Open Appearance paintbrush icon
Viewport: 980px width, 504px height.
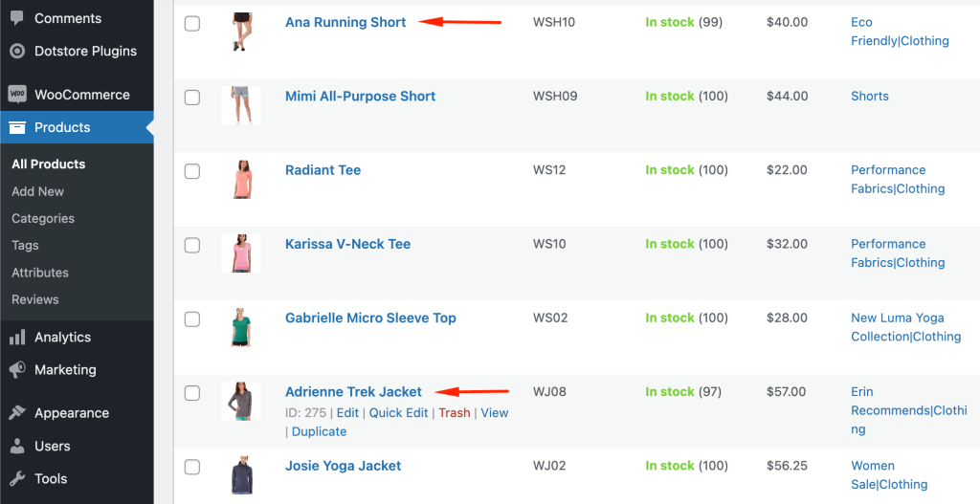(17, 413)
